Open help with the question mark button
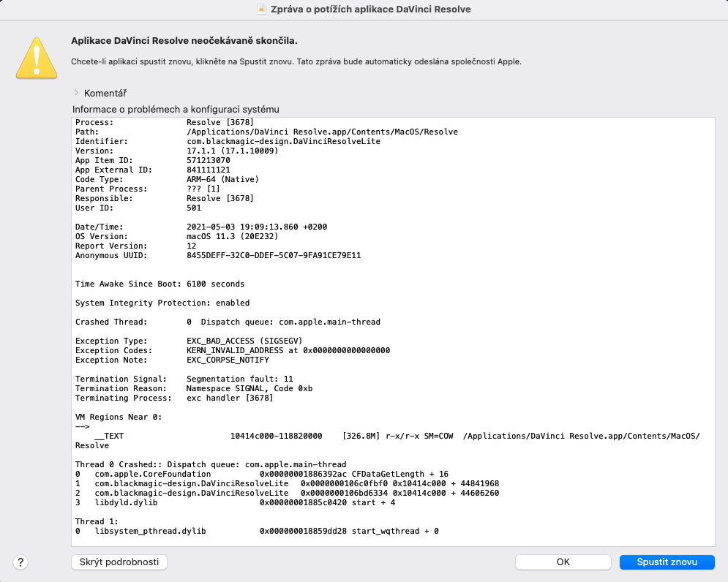 click(x=20, y=562)
